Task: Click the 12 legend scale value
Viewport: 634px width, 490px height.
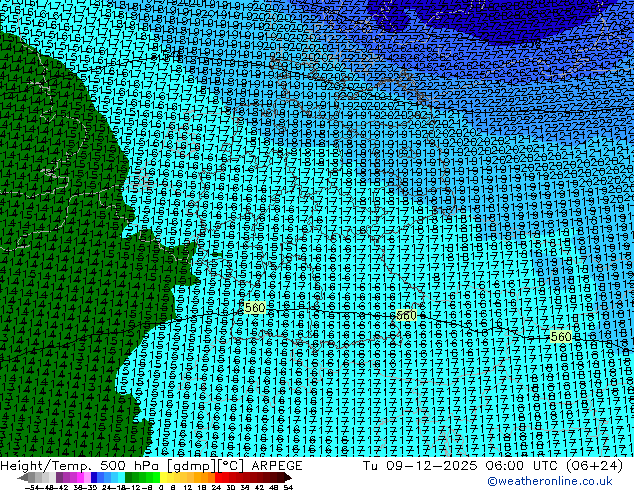Action: (x=188, y=487)
